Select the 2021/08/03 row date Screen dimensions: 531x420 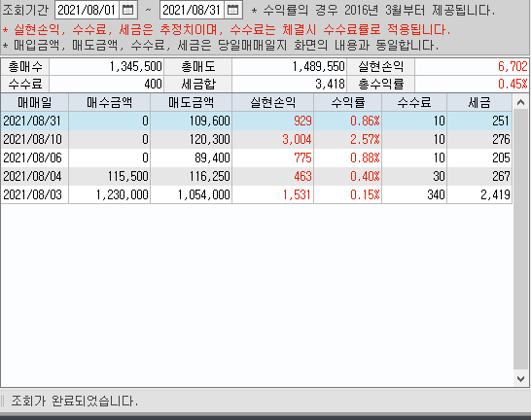click(x=32, y=194)
